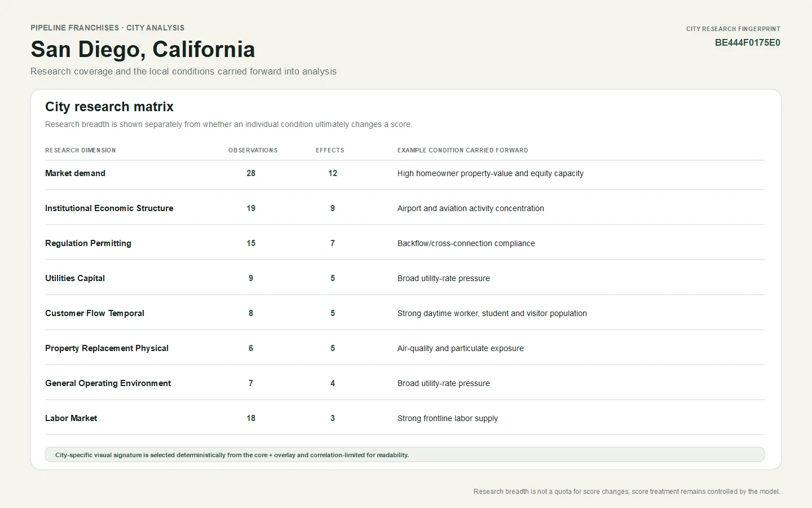Click Utilities Capital's observations value 9
812x508 pixels.
[251, 278]
